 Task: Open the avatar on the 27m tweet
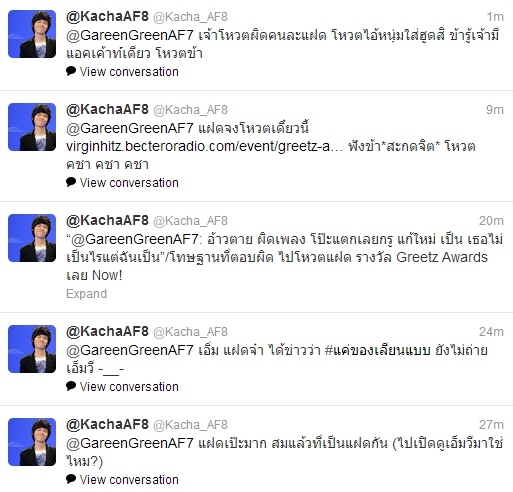coord(32,442)
